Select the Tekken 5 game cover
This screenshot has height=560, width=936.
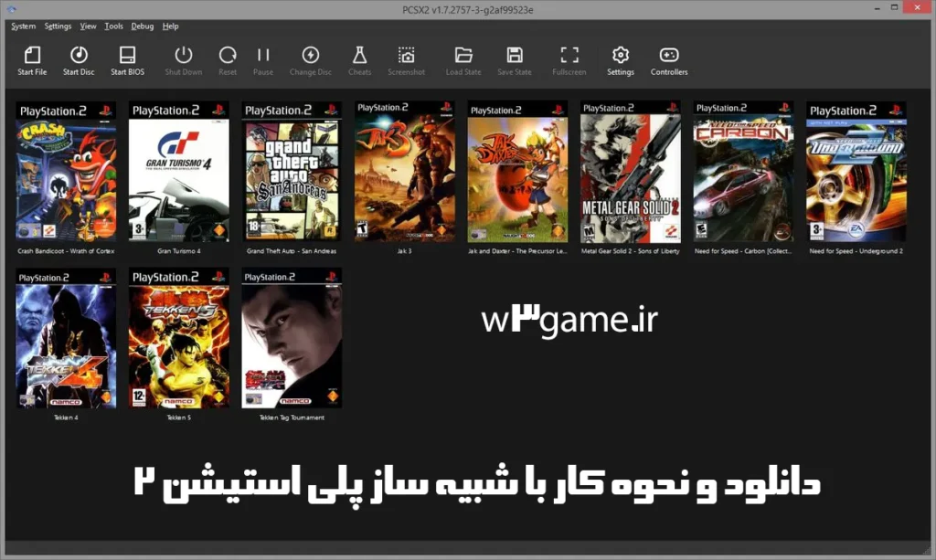pyautogui.click(x=178, y=338)
